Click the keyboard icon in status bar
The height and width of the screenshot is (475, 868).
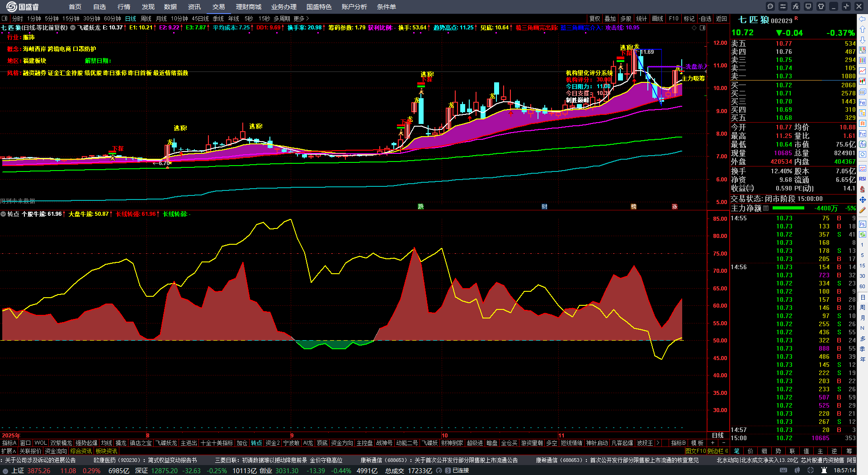(783, 470)
